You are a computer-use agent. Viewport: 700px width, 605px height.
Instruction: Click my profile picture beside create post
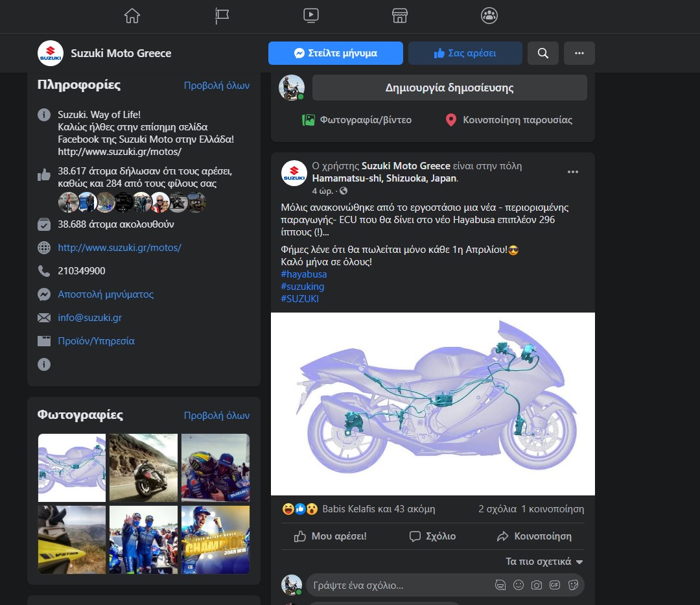292,88
